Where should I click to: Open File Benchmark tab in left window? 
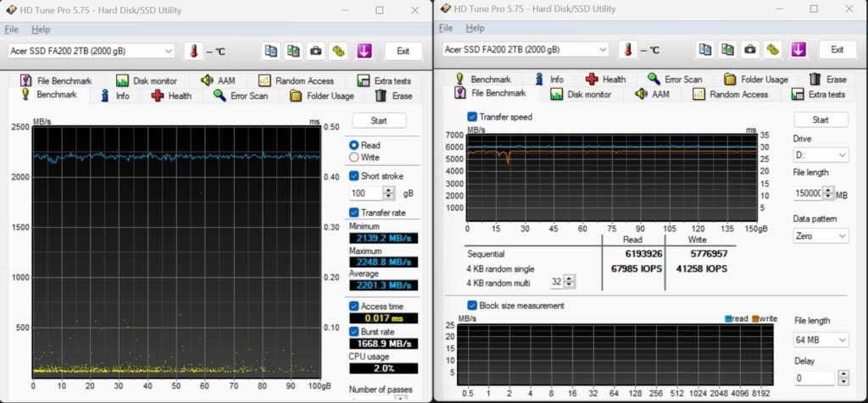click(57, 80)
